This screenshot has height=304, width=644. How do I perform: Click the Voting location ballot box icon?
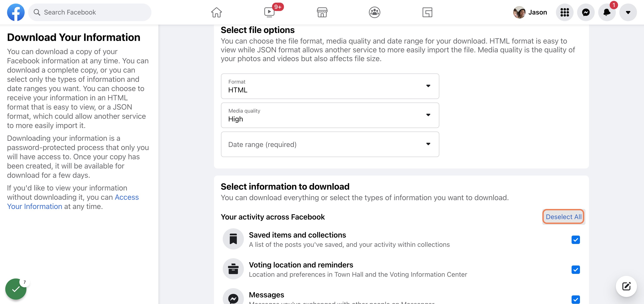click(x=233, y=269)
